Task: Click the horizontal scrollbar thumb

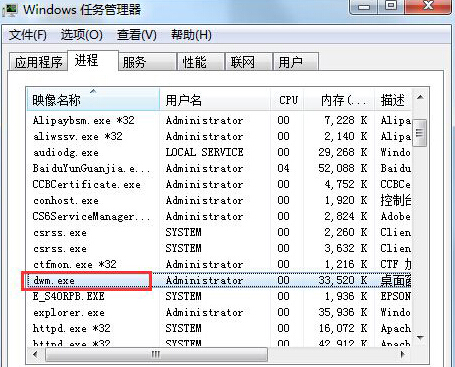Action: click(156, 354)
